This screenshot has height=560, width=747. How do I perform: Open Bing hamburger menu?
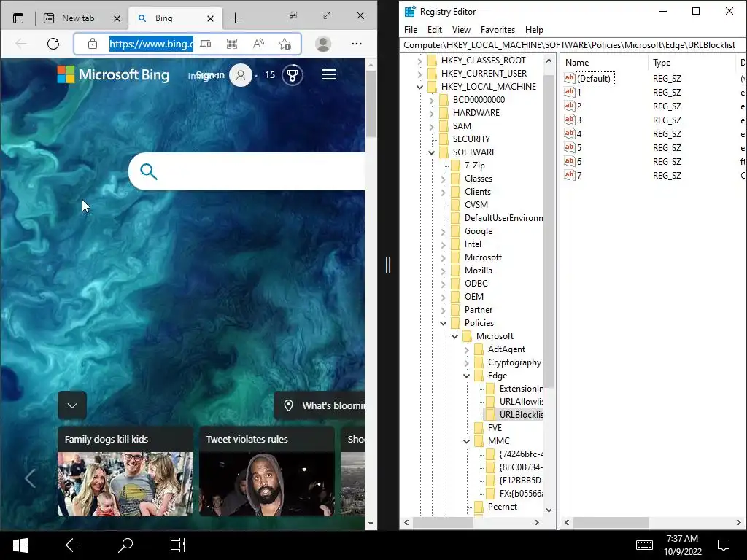[329, 75]
